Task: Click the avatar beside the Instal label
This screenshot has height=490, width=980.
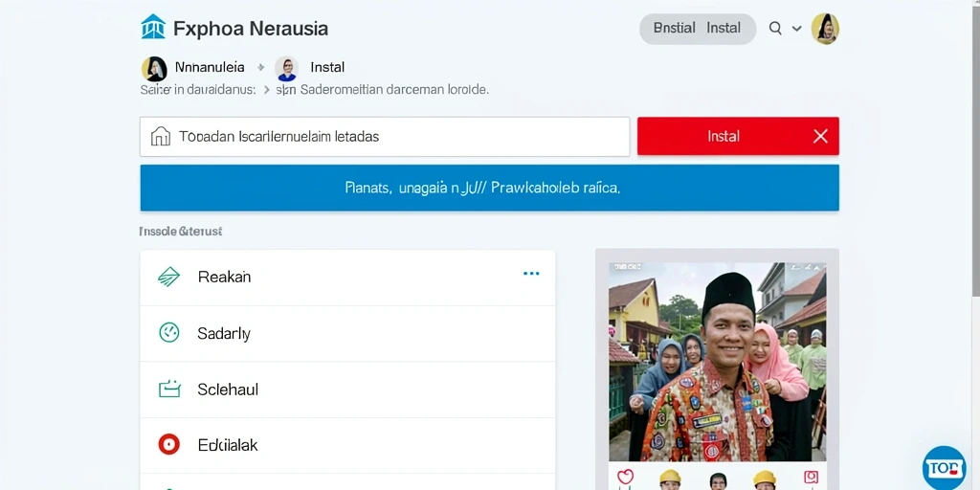Action: point(287,69)
